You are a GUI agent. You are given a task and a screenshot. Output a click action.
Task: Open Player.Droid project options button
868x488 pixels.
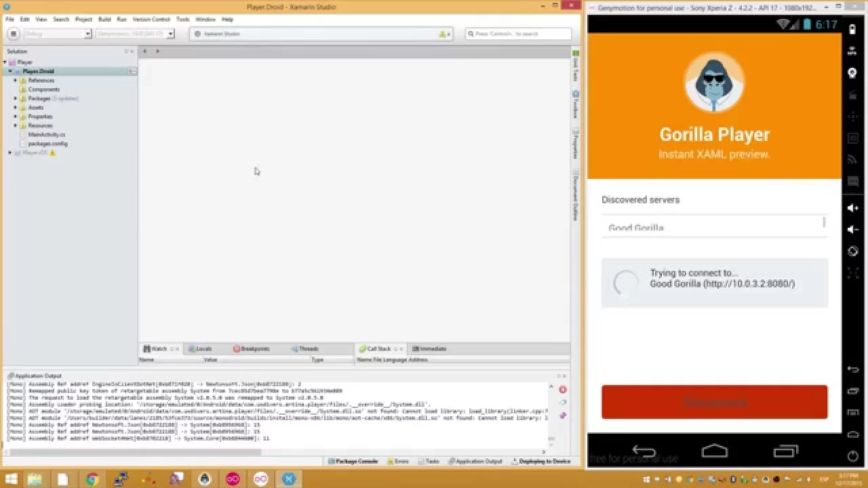coord(132,71)
